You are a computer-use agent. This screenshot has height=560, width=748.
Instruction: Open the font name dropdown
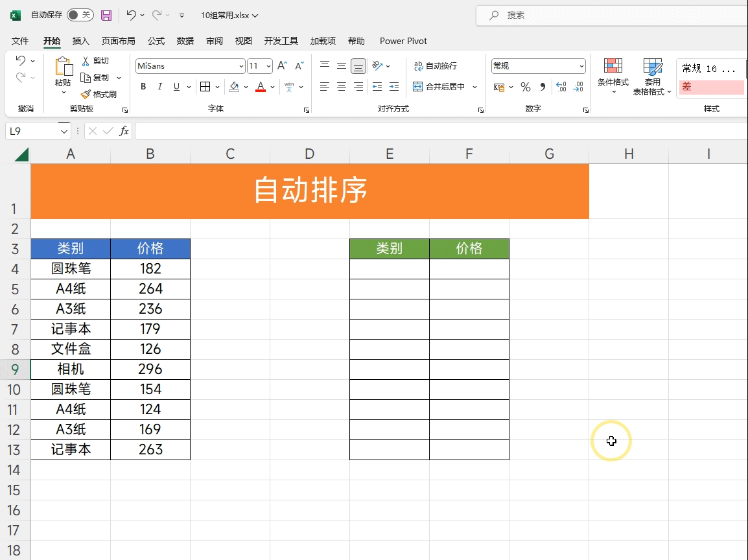coord(241,65)
